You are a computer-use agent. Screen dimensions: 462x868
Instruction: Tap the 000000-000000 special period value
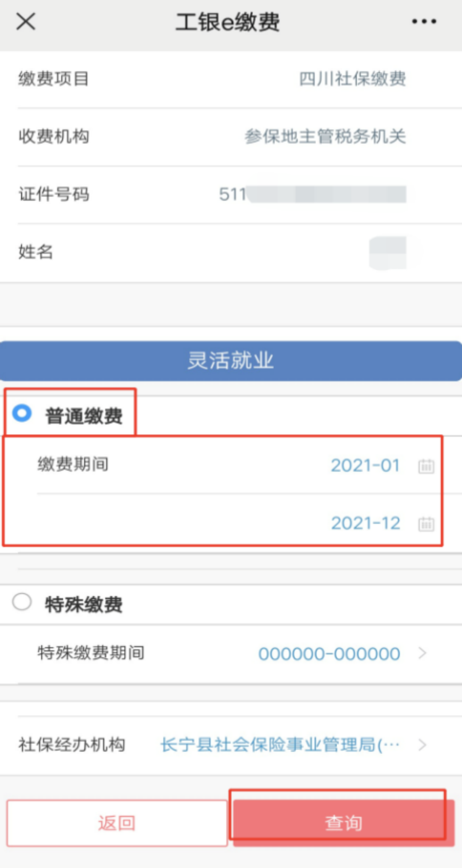coord(329,653)
